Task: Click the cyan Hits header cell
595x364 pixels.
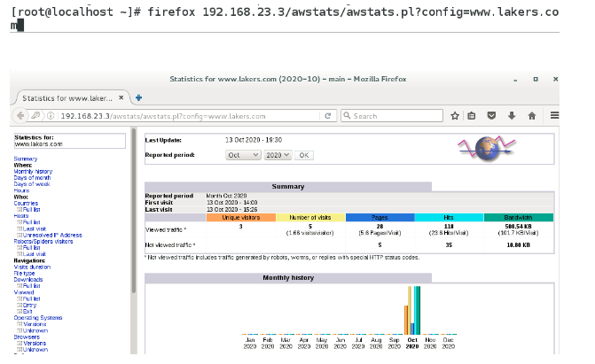Action: (449, 218)
